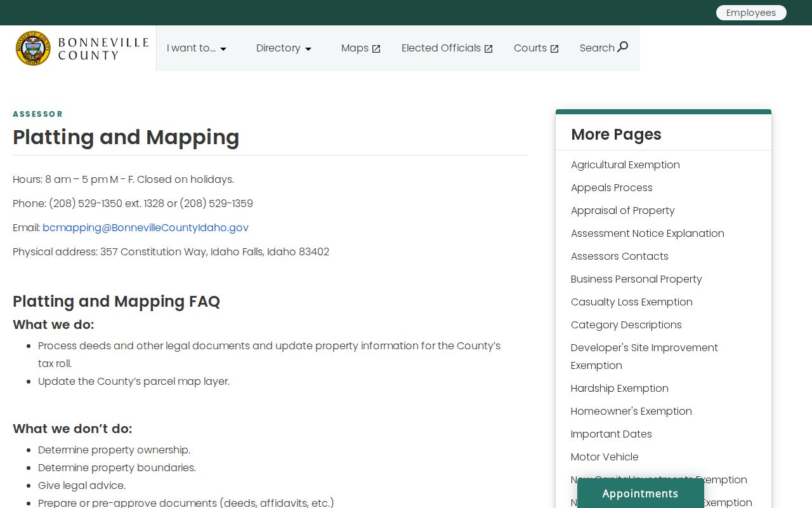Viewport: 812px width, 508px height.
Task: Open the Agricultural Exemption page link
Action: [625, 164]
